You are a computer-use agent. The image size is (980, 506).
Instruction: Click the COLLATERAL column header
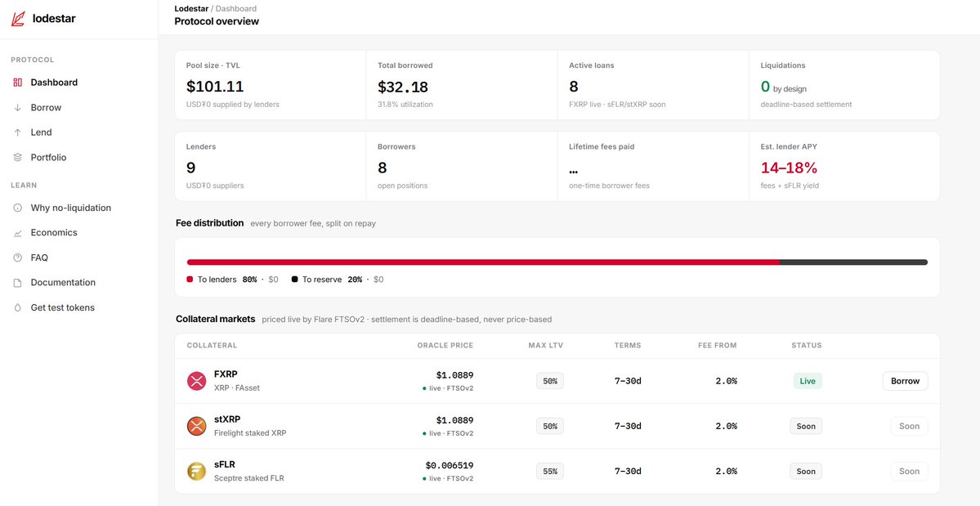pyautogui.click(x=212, y=346)
